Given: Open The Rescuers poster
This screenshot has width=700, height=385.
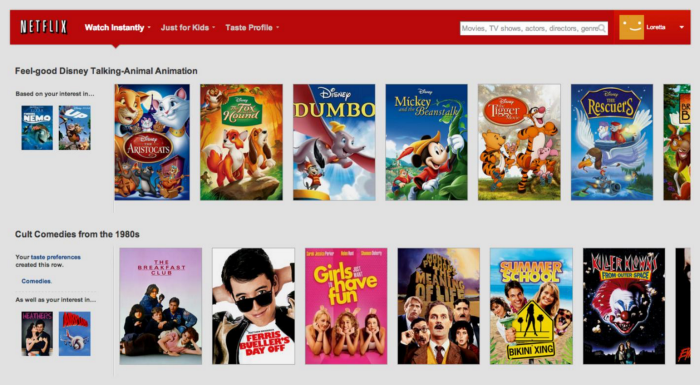Looking at the screenshot, I should [612, 142].
